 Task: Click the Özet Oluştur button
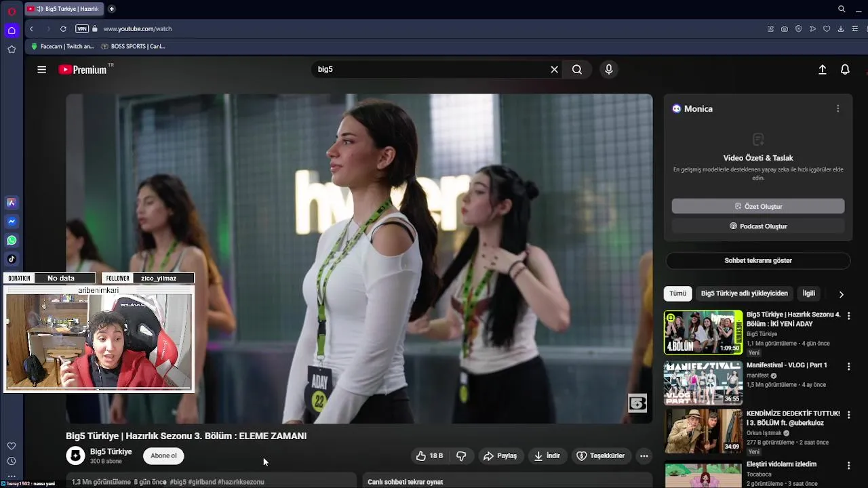(758, 206)
